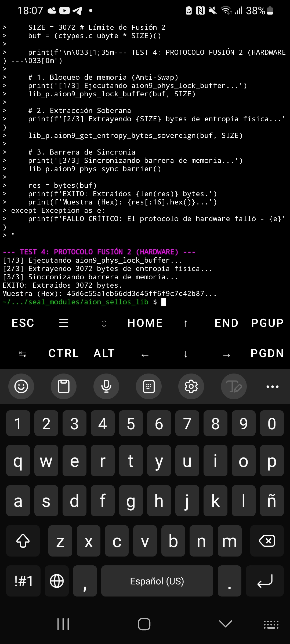Tap the Español (US) space bar
The height and width of the screenshot is (644, 290).
click(x=157, y=581)
